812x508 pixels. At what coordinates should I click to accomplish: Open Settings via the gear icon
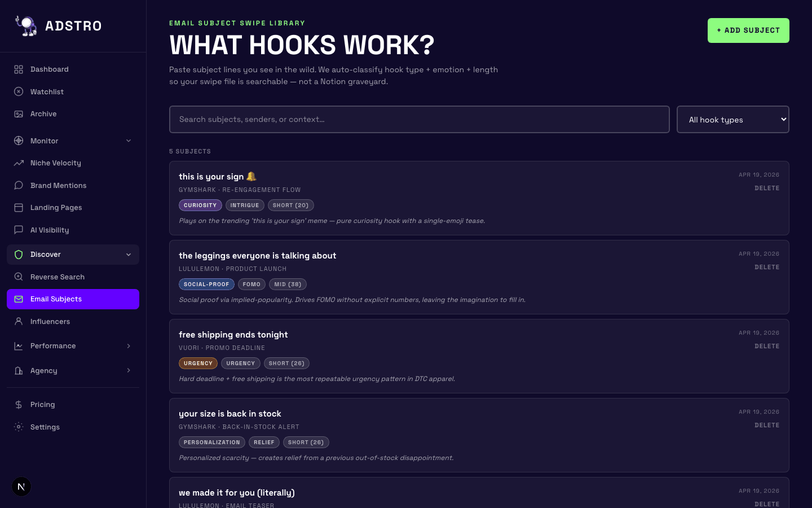[x=19, y=427]
